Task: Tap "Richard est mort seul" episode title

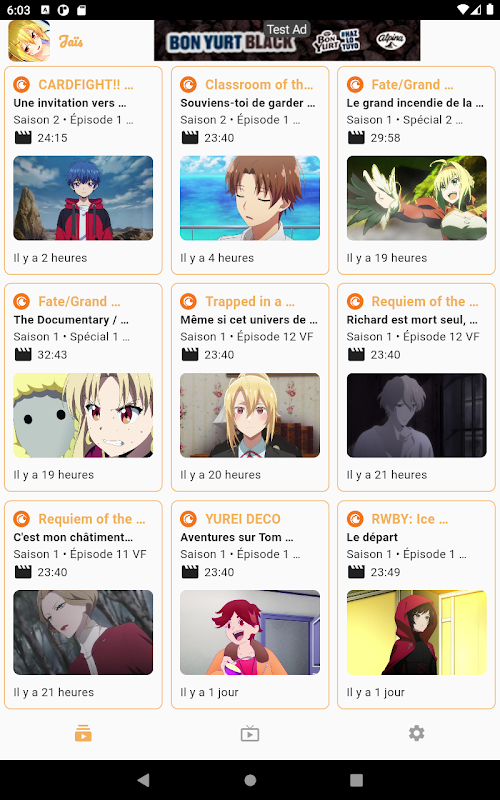Action: (x=412, y=320)
